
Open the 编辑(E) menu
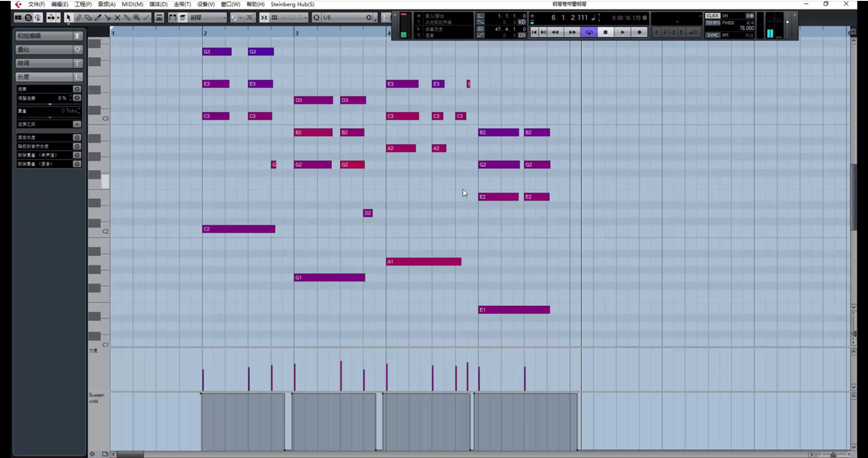click(x=60, y=4)
